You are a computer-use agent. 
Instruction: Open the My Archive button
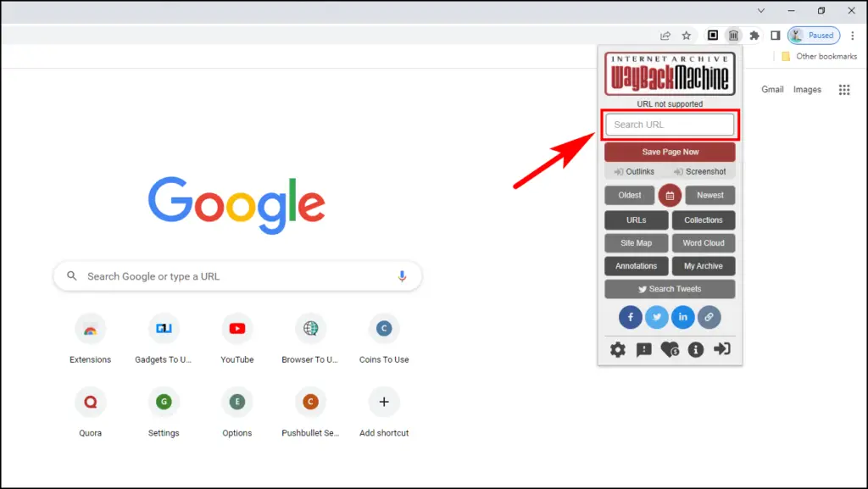[x=704, y=266]
